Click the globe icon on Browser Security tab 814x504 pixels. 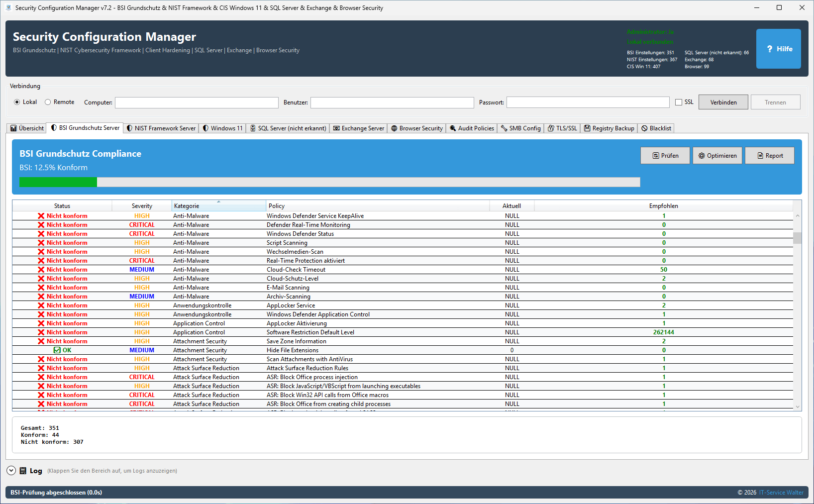394,128
